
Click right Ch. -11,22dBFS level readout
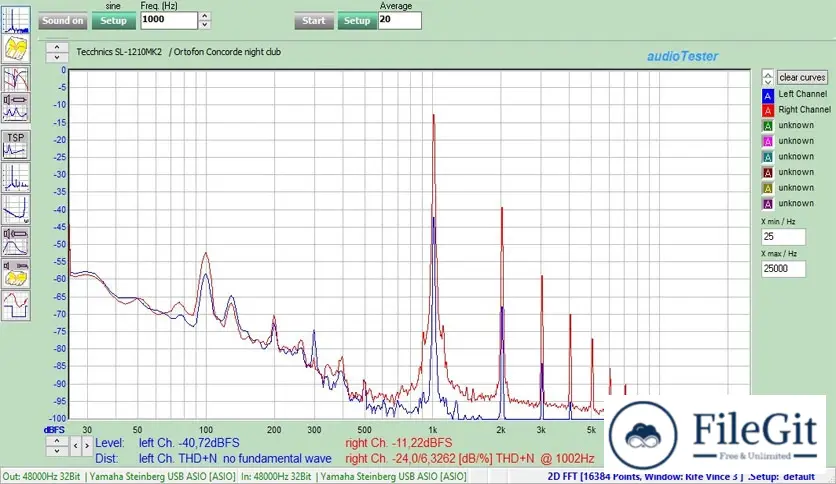click(399, 443)
